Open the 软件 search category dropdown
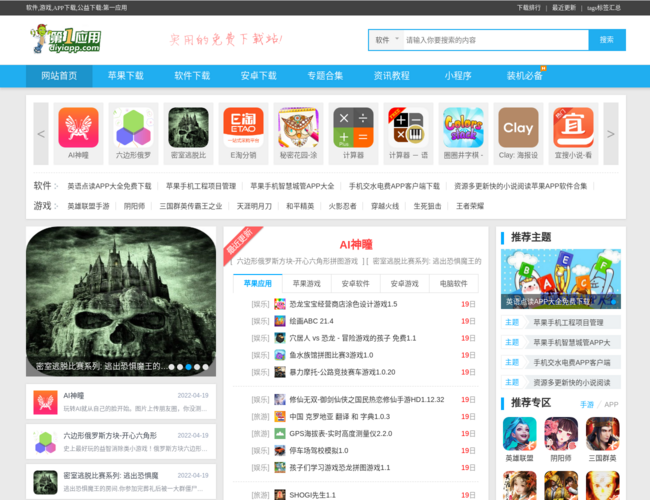The height and width of the screenshot is (500, 650). [x=385, y=40]
